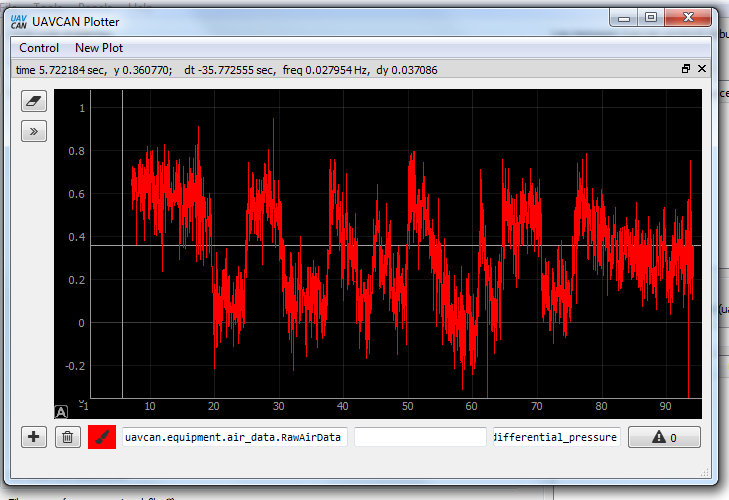Close the plot dock panel
The width and height of the screenshot is (729, 500).
pos(702,69)
